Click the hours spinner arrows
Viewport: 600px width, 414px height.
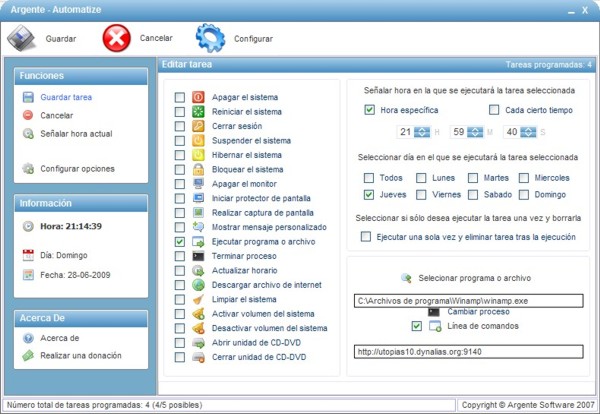(x=422, y=132)
